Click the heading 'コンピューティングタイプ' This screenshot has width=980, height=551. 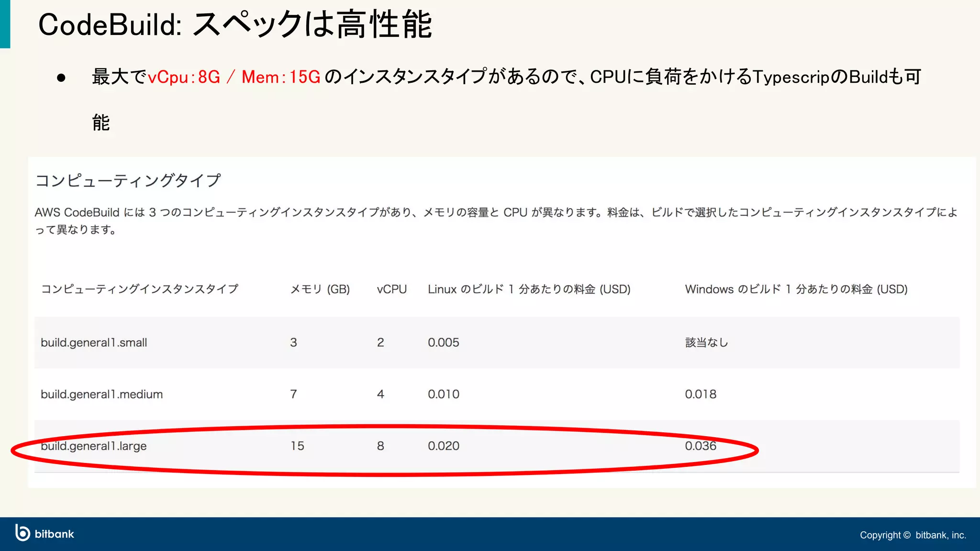(x=128, y=180)
